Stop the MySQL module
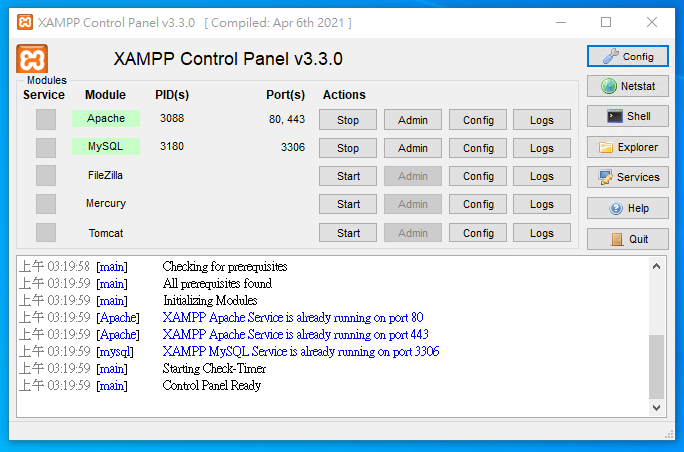684x452 pixels. pyautogui.click(x=348, y=148)
